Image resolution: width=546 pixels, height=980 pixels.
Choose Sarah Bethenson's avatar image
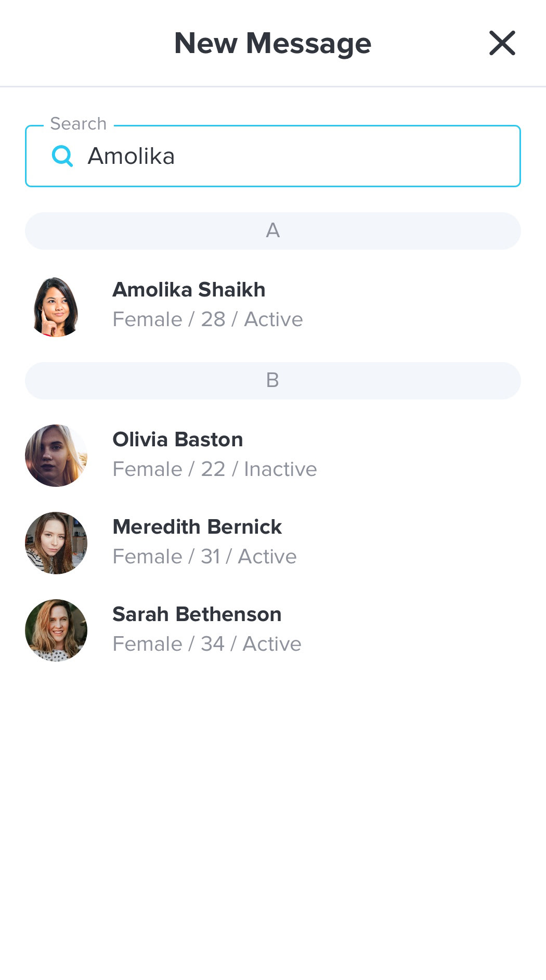coord(56,630)
